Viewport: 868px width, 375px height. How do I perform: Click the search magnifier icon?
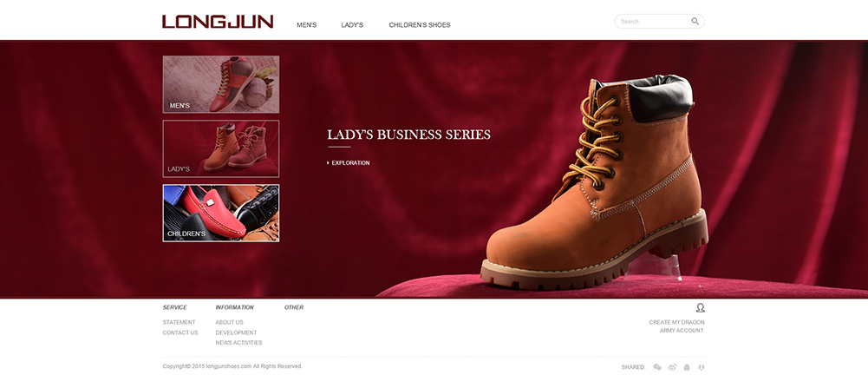tap(695, 21)
